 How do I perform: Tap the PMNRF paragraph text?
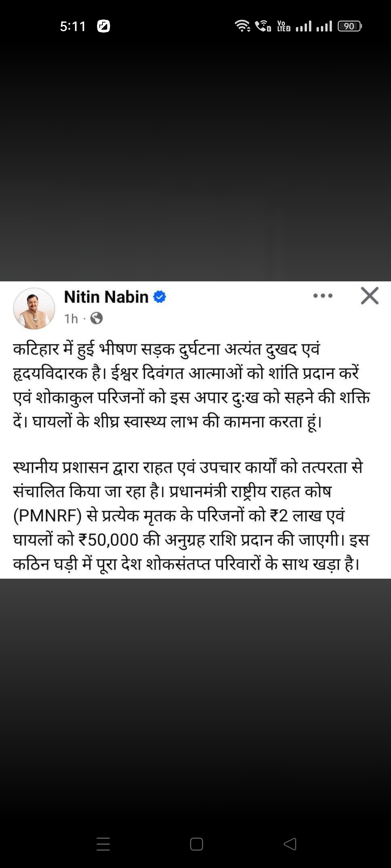[191, 515]
